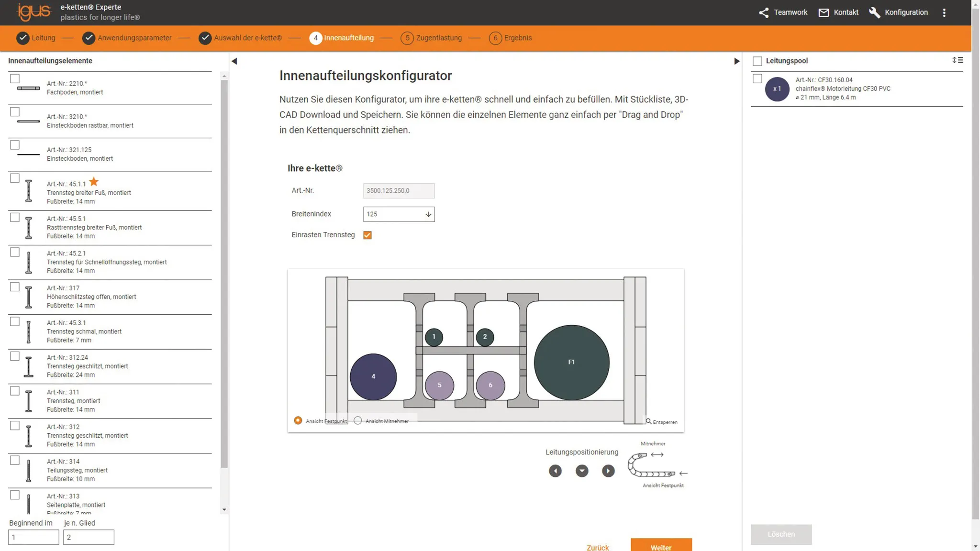Open the Konfiguration wrench icon

coord(874,12)
